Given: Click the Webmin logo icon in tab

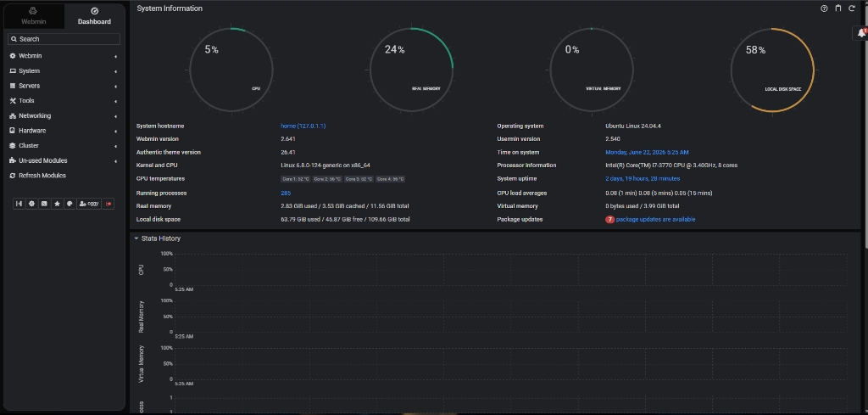Looking at the screenshot, I should (x=33, y=11).
